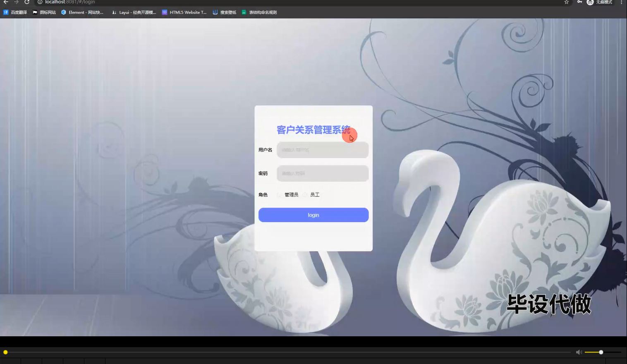Select the 员工 role radio button
The image size is (627, 364).
tap(305, 194)
